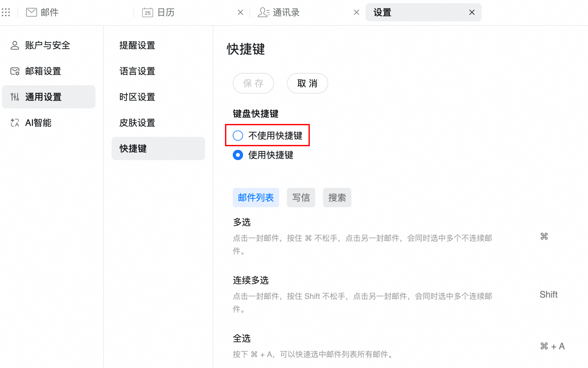
Task: Click the 通用设置 sliders icon
Action: [15, 97]
